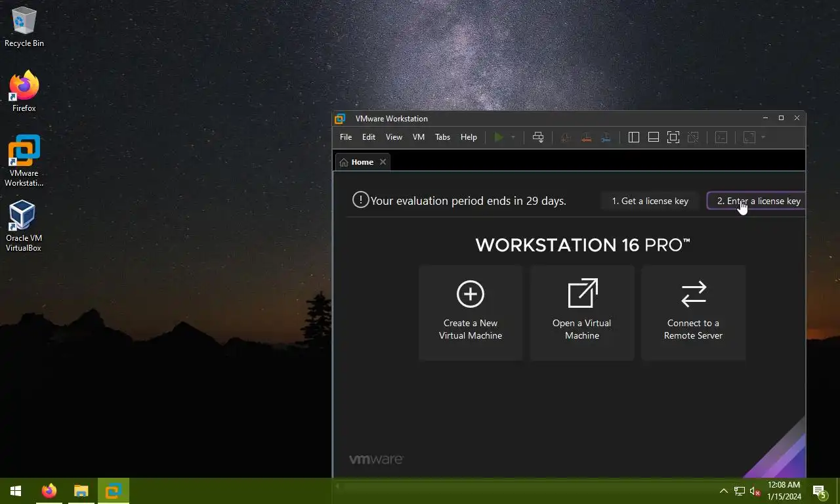
Task: Click the stretch guest display icon
Action: click(749, 137)
